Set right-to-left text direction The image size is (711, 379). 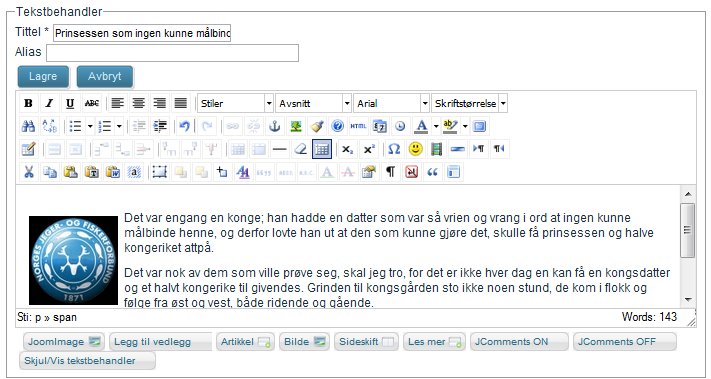tap(499, 149)
